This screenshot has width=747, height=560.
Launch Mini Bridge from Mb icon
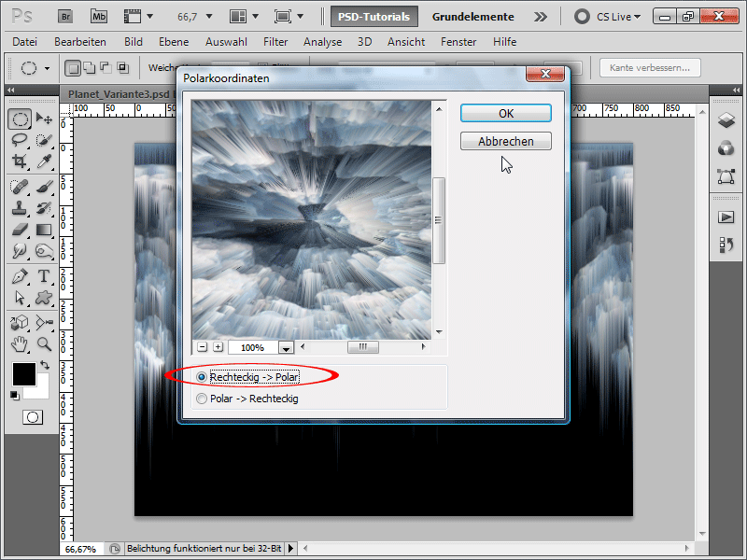[x=99, y=17]
